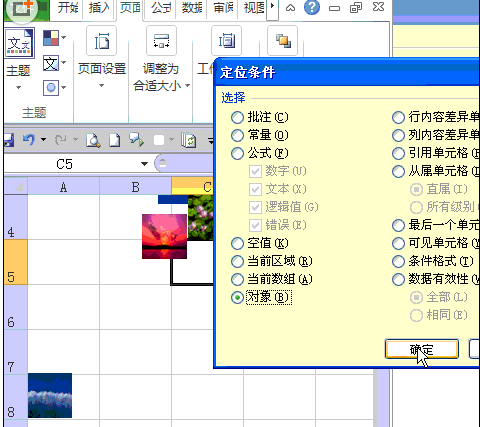The height and width of the screenshot is (427, 480).
Task: Expand the 页面设置 dropdown arrow
Action: pyautogui.click(x=101, y=86)
